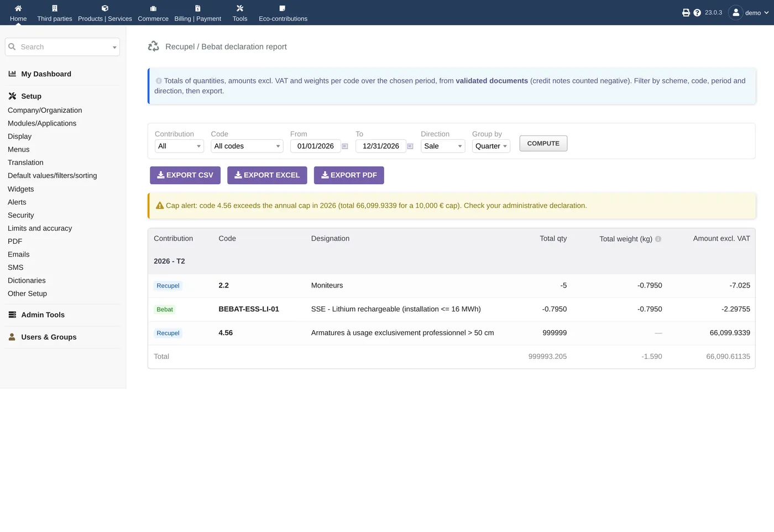Click the Commerce briefcase icon
The image size is (774, 532).
click(x=153, y=8)
